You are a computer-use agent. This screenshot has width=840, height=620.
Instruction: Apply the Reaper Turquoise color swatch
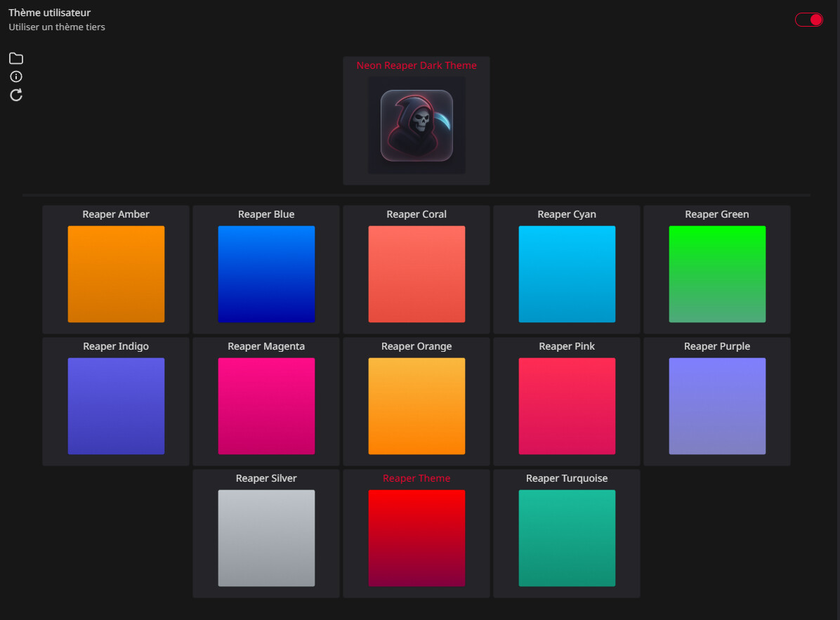pos(567,538)
